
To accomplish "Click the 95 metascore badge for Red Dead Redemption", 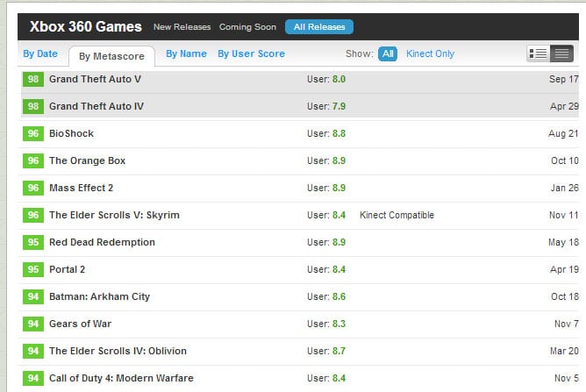I will [x=33, y=242].
